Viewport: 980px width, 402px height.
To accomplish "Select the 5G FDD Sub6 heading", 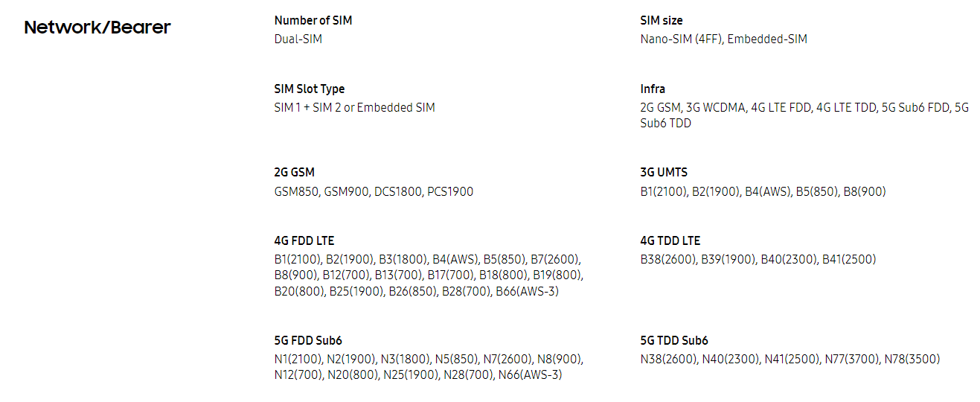I will pos(308,341).
